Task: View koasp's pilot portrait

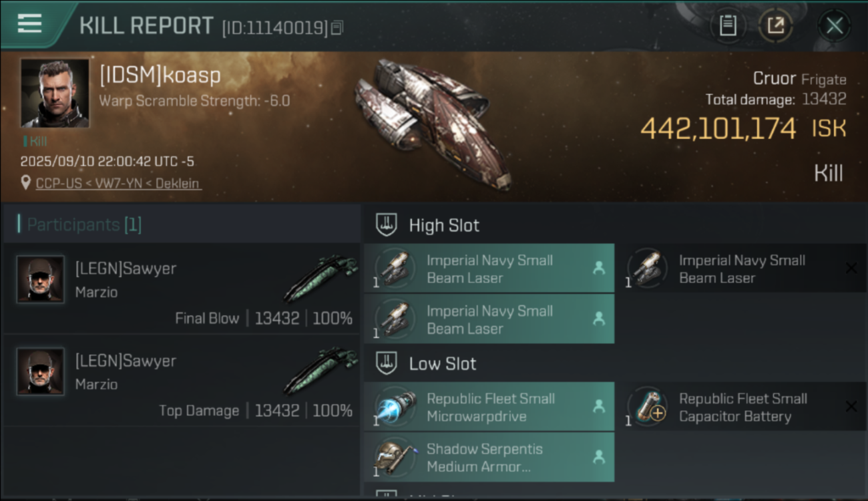Action: click(55, 93)
